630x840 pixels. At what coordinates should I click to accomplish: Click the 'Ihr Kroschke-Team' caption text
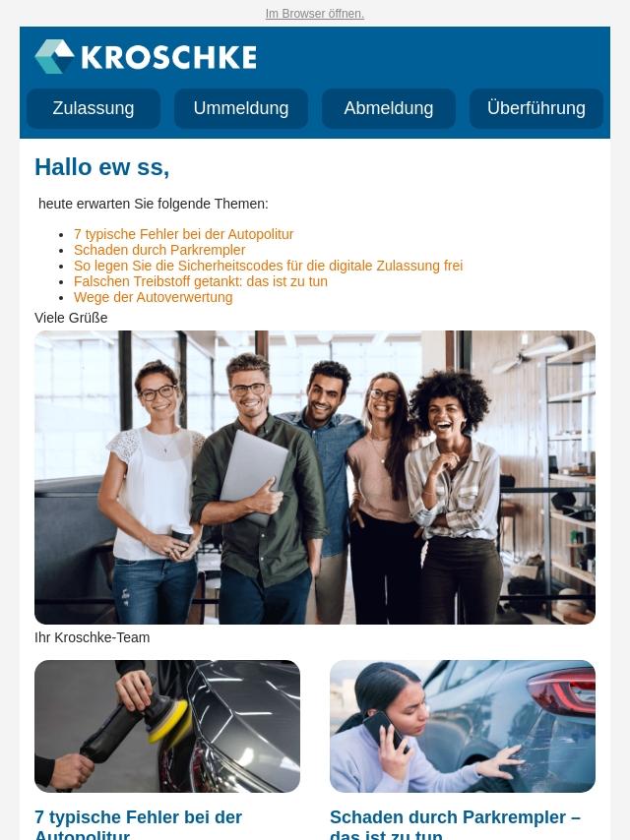click(x=93, y=637)
